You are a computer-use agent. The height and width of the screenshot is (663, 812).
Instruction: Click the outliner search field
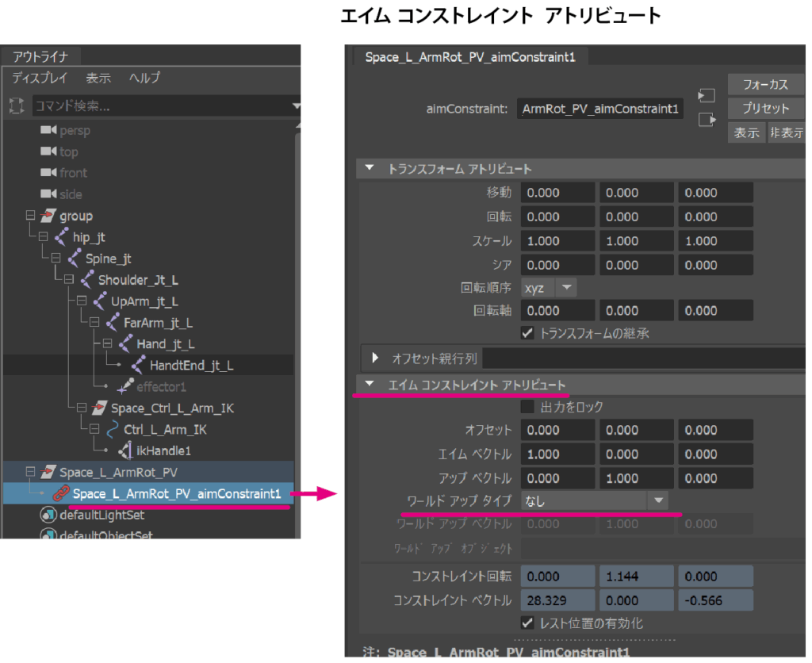pyautogui.click(x=159, y=105)
